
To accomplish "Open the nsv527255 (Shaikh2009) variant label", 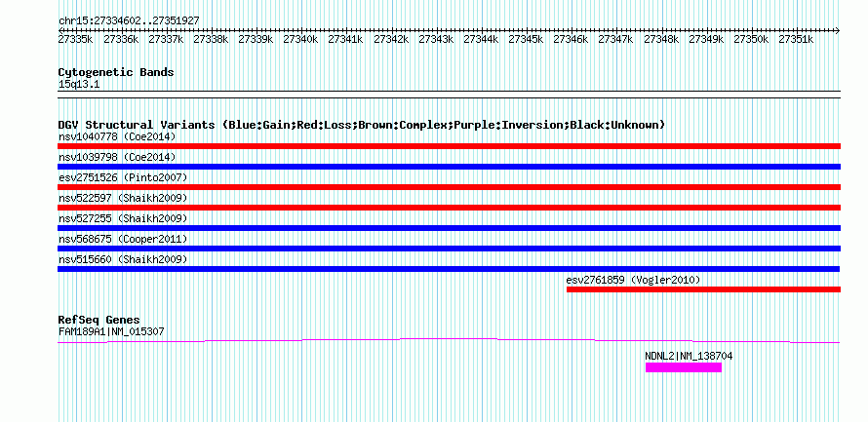I will (x=123, y=218).
